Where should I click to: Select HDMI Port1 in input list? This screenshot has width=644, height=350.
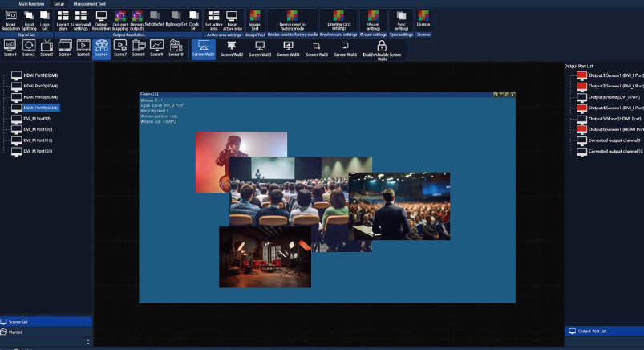tap(39, 75)
